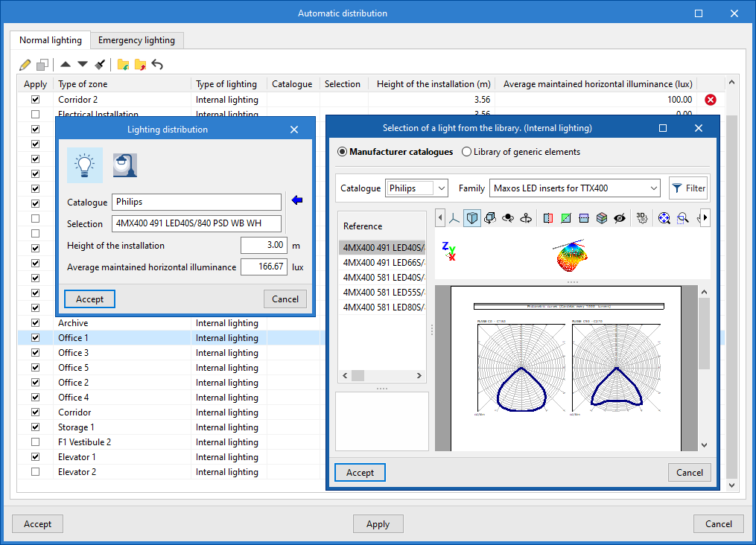Click the street lamp lighting type icon
Viewport: 756px width, 545px height.
(x=124, y=165)
